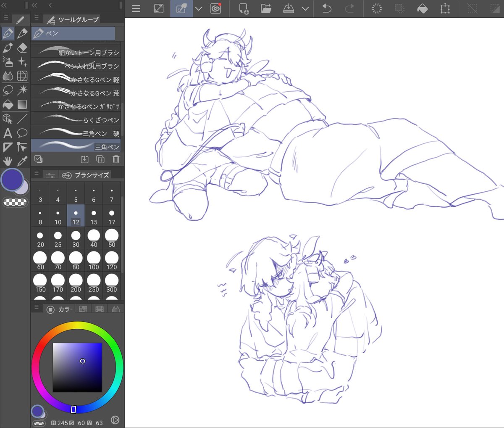504x428 pixels.
Task: Open a file via folder icon
Action: click(266, 8)
